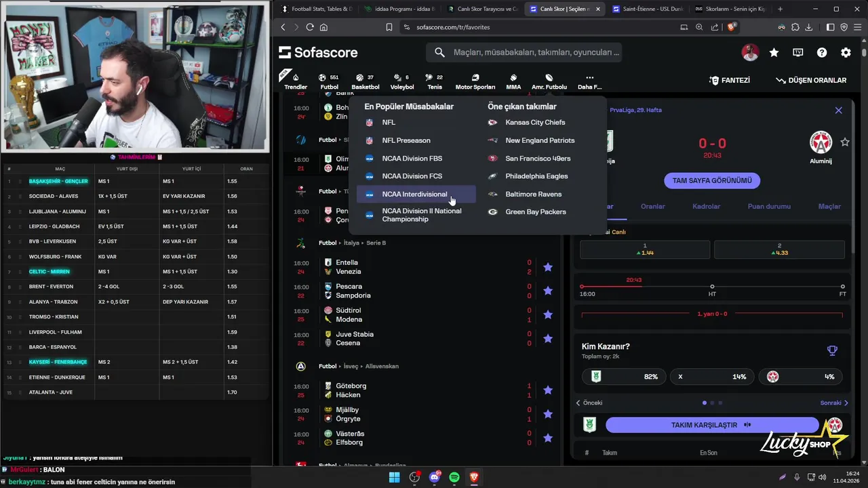The height and width of the screenshot is (488, 868).
Task: Click the Fantezi button
Action: [x=729, y=80]
